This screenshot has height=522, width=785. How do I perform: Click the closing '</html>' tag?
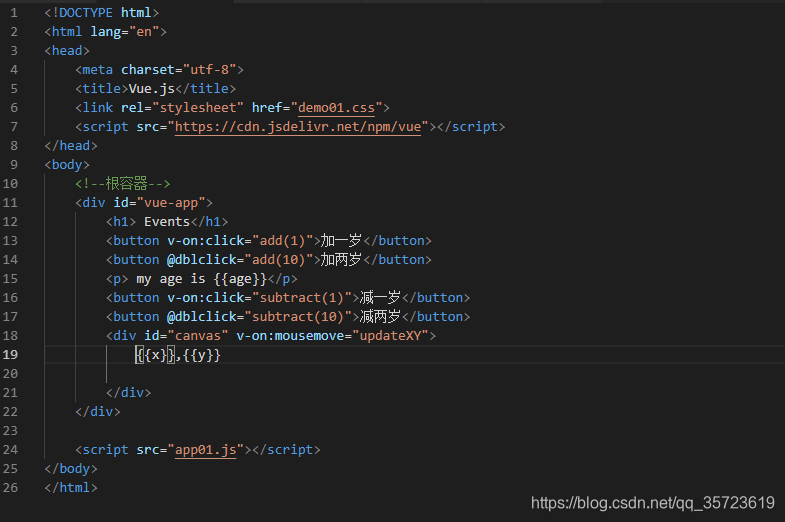[71, 488]
